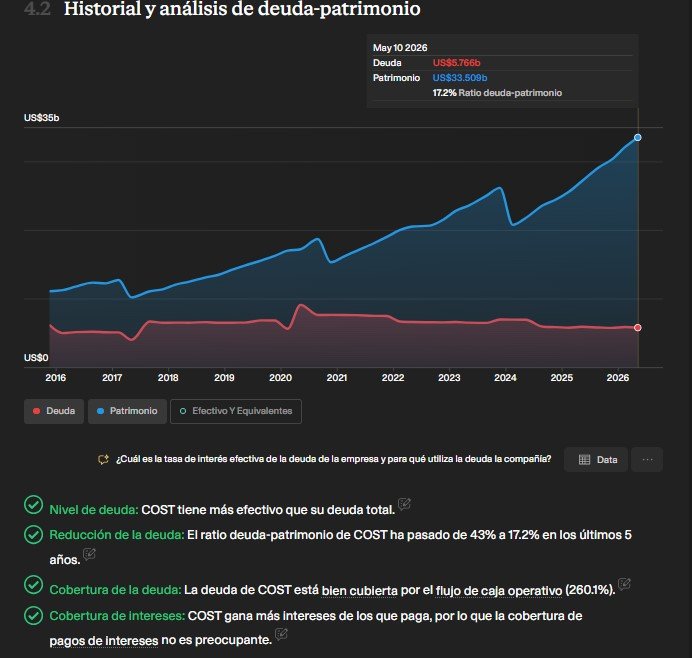692x658 pixels.
Task: Open the bien cubierta definition link
Action: [x=359, y=590]
